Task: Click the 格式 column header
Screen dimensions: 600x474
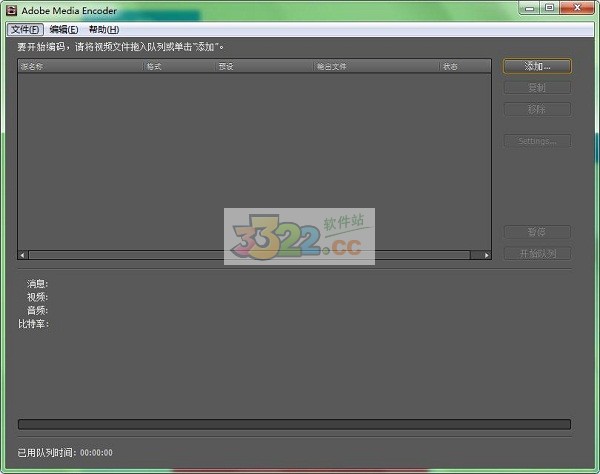Action: click(x=179, y=67)
